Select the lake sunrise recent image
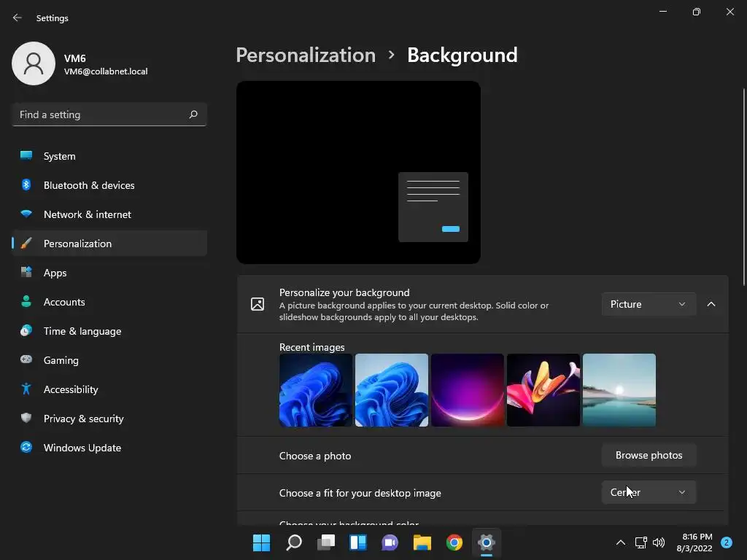This screenshot has width=747, height=560. (x=619, y=390)
